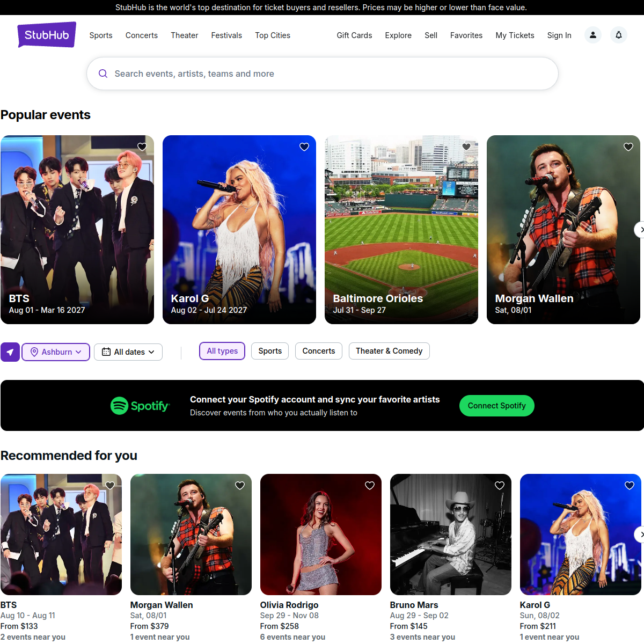Favorite the Baltimore Orioles event card
The width and height of the screenshot is (644, 644).
point(466,147)
